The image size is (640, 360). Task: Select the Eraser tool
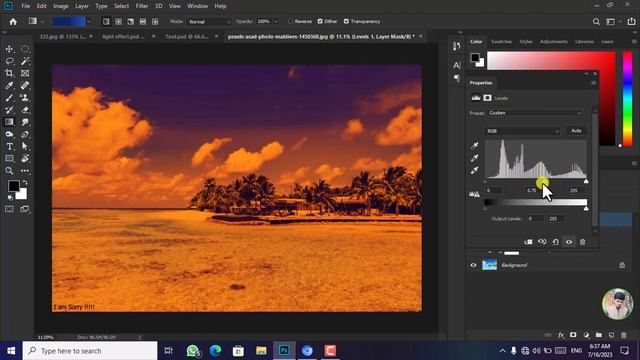click(25, 110)
